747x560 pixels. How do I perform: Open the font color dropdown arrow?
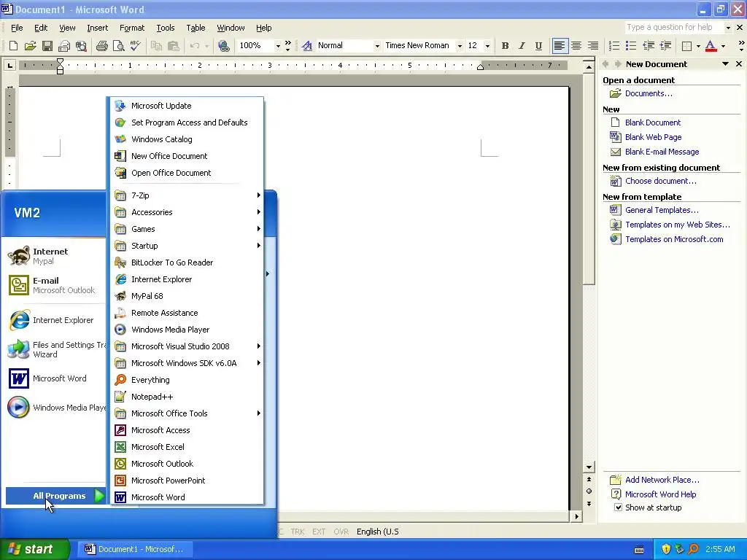(723, 46)
